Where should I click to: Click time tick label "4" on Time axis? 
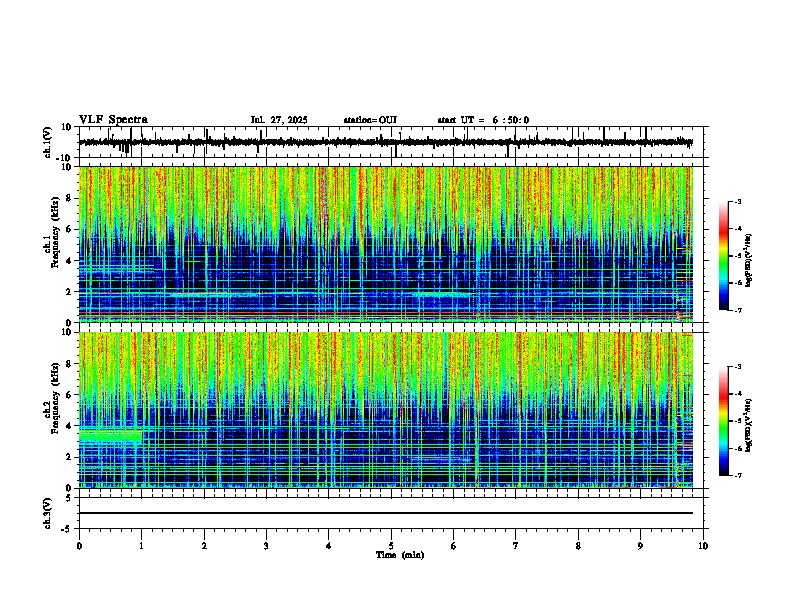click(329, 546)
